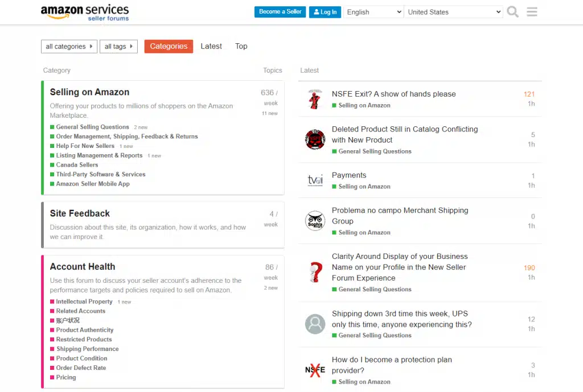Open Intellectual Property subcategory
Viewport: 583px width, 392px height.
point(84,302)
